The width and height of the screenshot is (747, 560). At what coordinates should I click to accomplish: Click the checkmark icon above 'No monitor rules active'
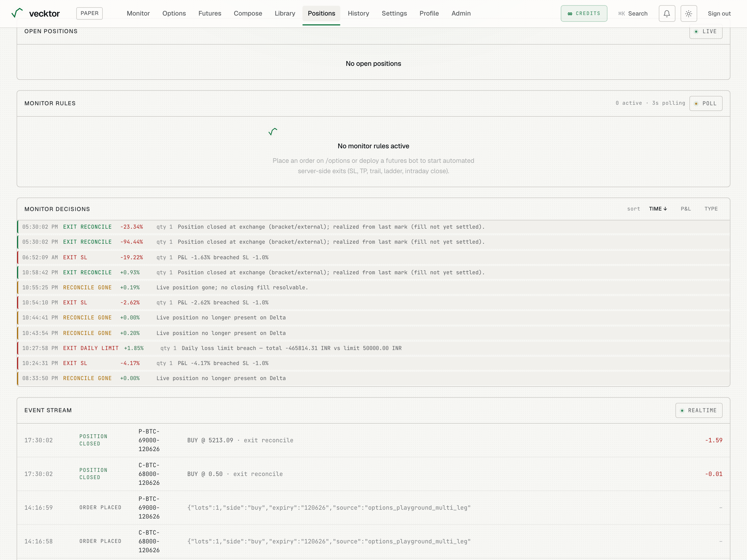coord(273,131)
